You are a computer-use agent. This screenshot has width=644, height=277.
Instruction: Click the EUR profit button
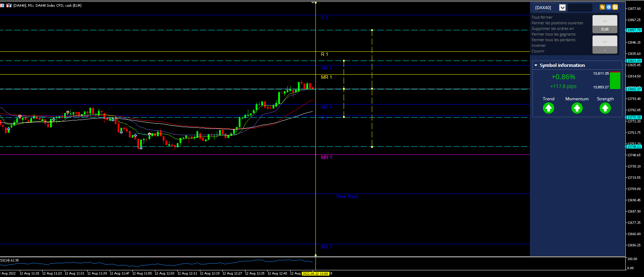point(605,29)
